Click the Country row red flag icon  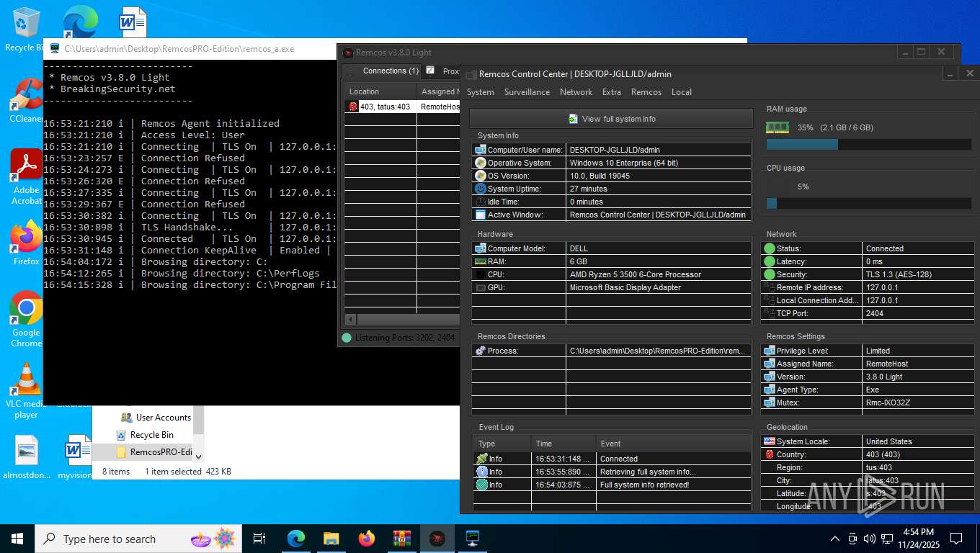point(770,454)
